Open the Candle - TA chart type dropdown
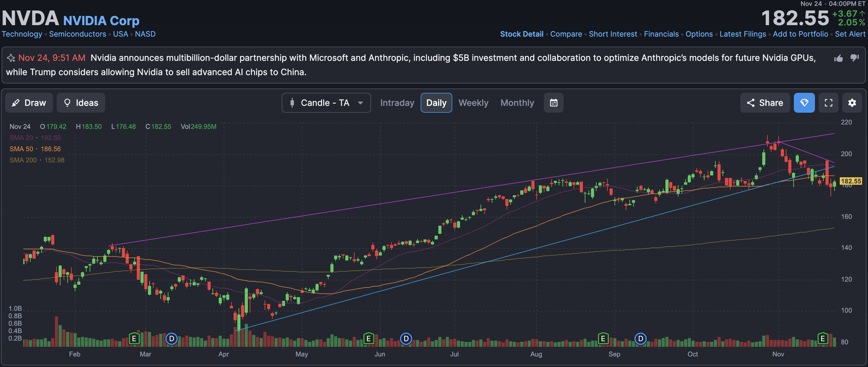Screen dimensions: 868x367 click(x=326, y=103)
